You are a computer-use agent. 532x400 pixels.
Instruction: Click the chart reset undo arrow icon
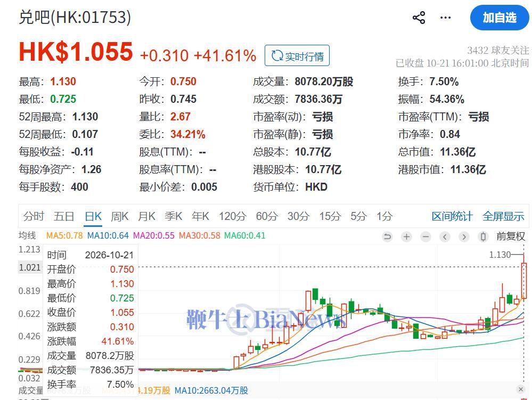[387, 236]
